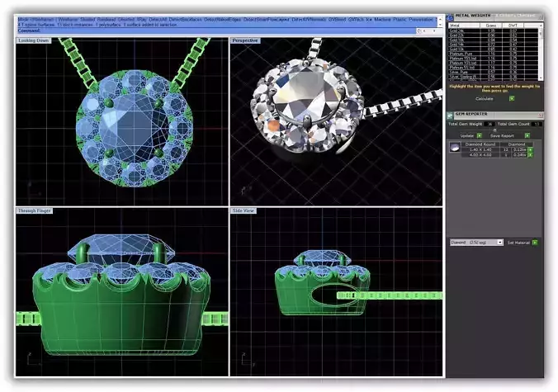Image resolution: width=558 pixels, height=392 pixels.
Task: Close the Gem Reporter panel
Action: coord(541,115)
